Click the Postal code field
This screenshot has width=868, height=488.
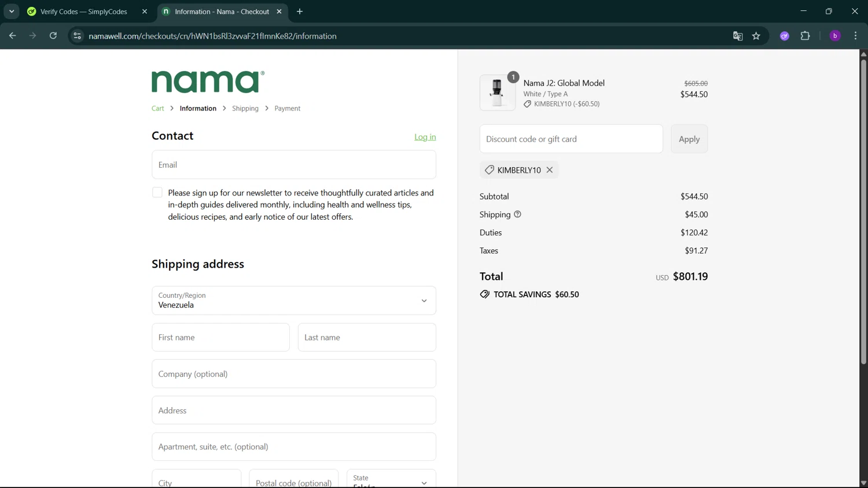tap(294, 479)
